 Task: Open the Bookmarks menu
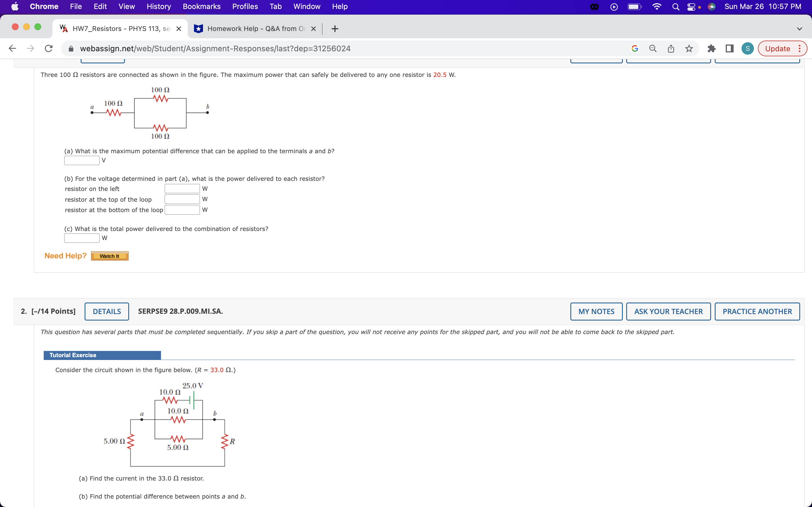pyautogui.click(x=201, y=6)
